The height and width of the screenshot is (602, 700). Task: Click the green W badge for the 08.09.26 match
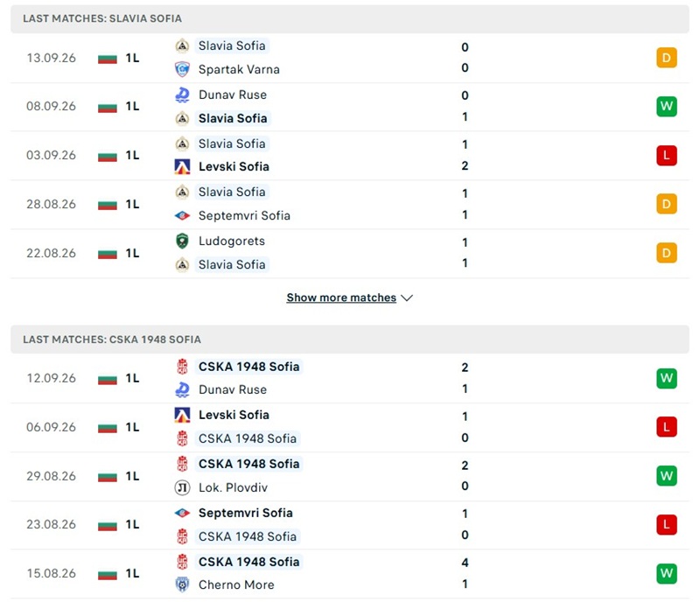click(x=667, y=106)
